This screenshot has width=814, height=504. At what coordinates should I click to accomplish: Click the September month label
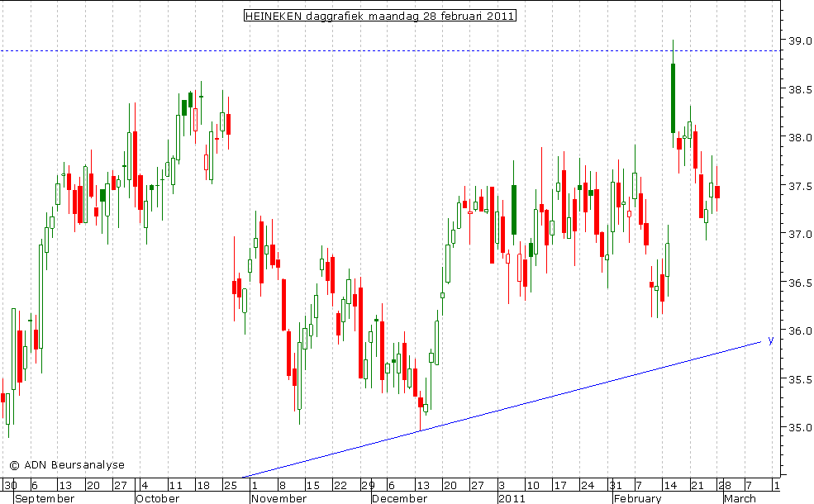pos(45,499)
